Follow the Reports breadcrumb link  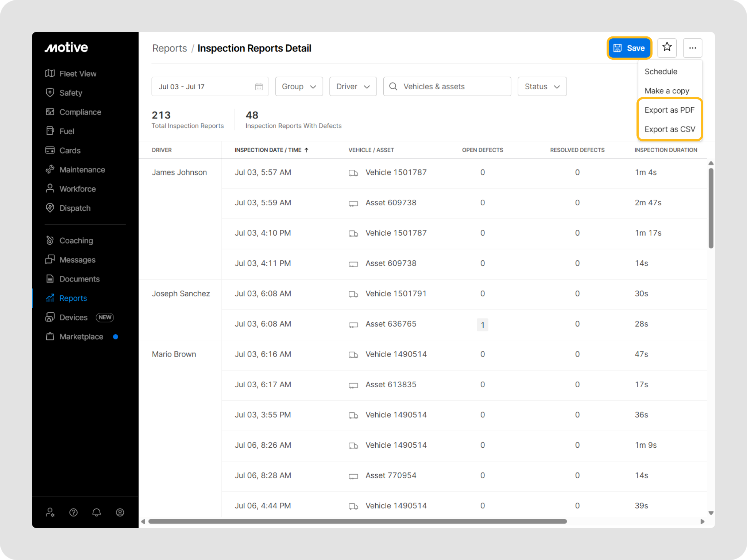[x=169, y=48]
